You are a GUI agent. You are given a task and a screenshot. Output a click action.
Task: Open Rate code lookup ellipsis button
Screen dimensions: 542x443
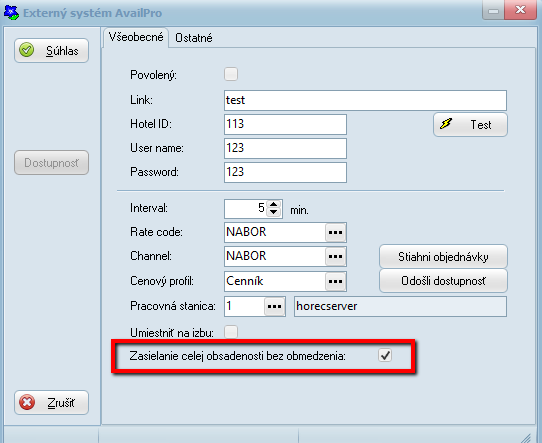335,232
